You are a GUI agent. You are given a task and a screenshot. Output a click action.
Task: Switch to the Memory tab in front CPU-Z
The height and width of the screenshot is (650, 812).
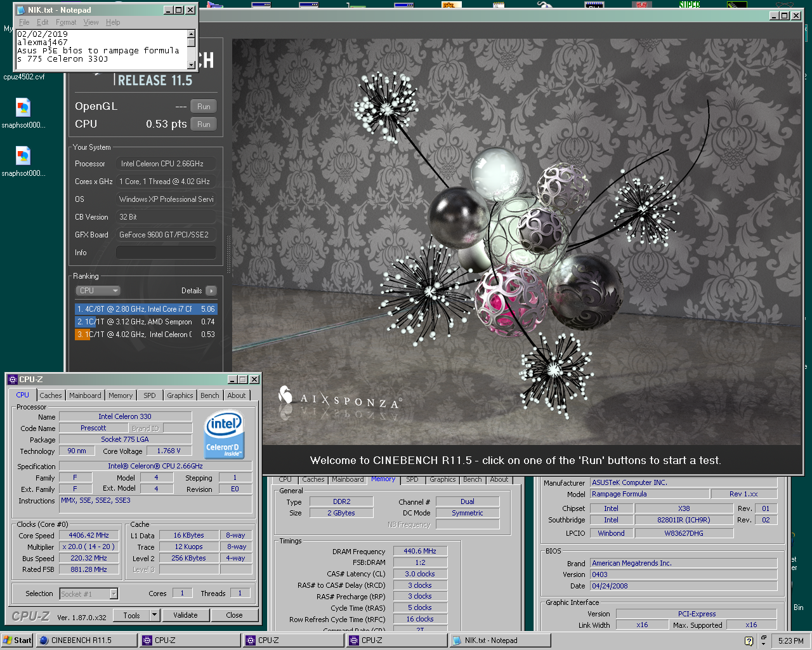click(121, 395)
